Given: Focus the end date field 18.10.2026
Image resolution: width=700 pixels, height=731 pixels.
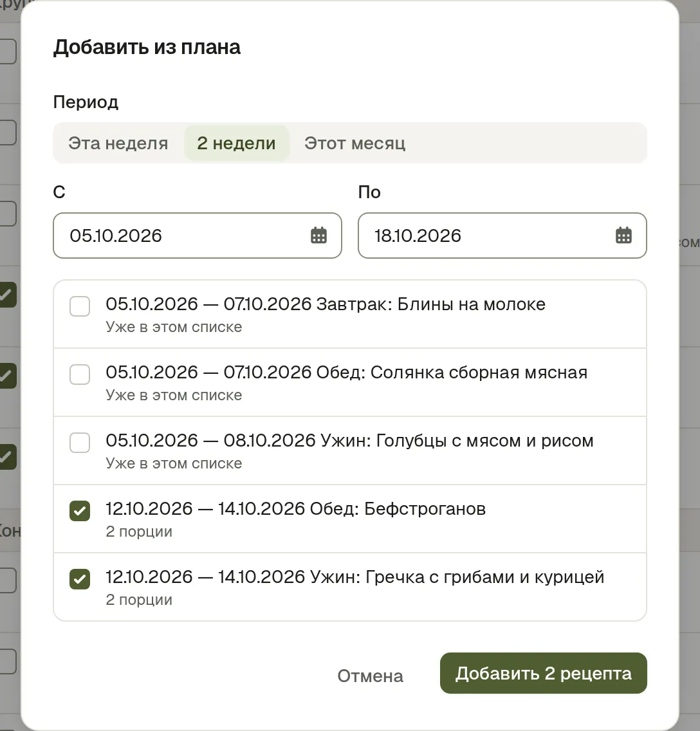Looking at the screenshot, I should 502,236.
